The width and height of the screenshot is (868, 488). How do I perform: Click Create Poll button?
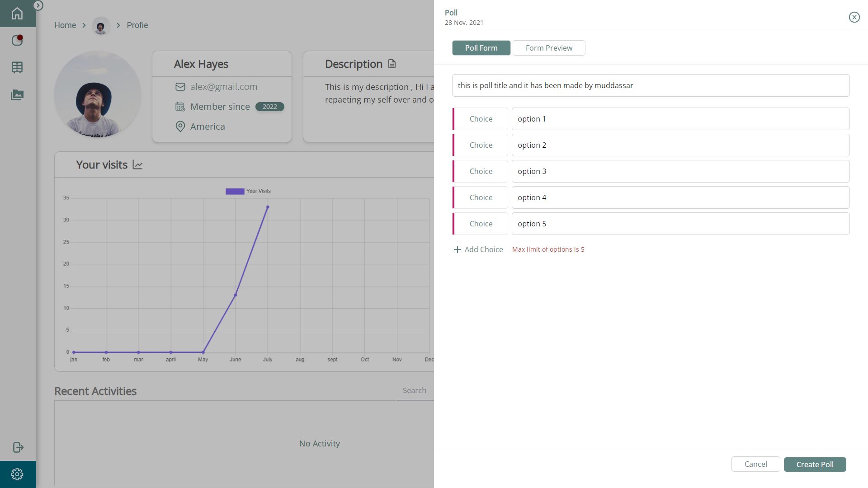pos(815,465)
